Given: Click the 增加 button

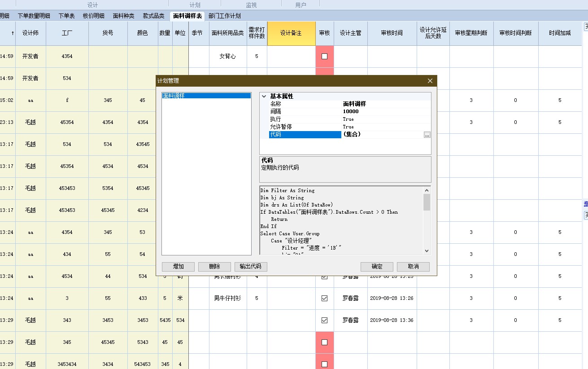Looking at the screenshot, I should (x=178, y=267).
